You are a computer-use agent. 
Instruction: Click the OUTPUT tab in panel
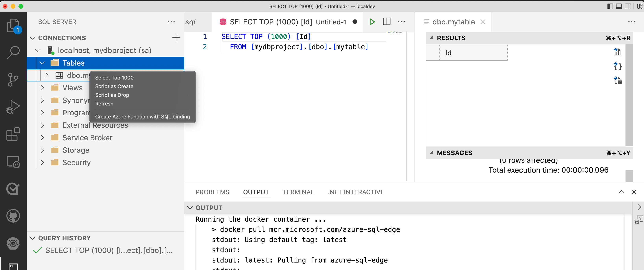tap(256, 192)
